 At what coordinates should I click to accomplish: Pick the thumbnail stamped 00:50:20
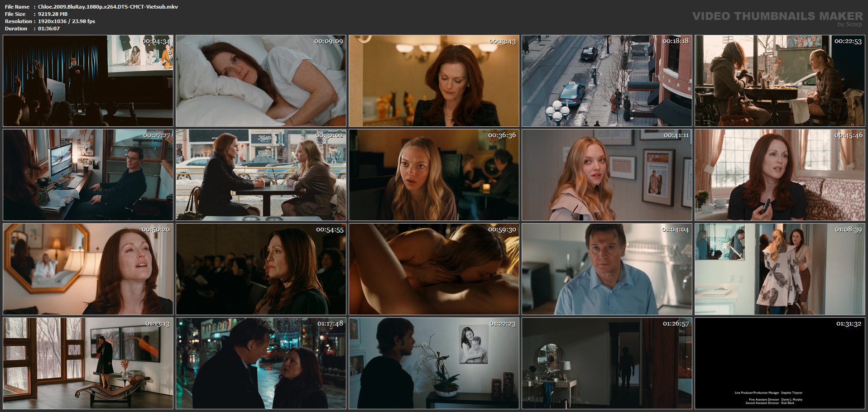pos(88,269)
